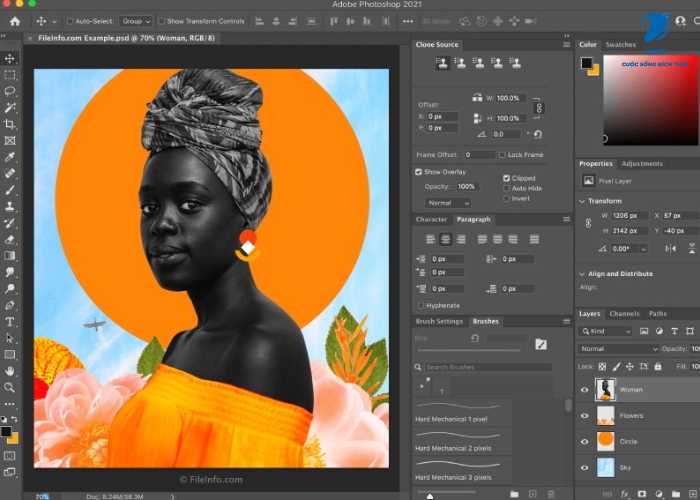Enable the Auto-Select checkbox
Screen dimensions: 700x500
point(70,21)
